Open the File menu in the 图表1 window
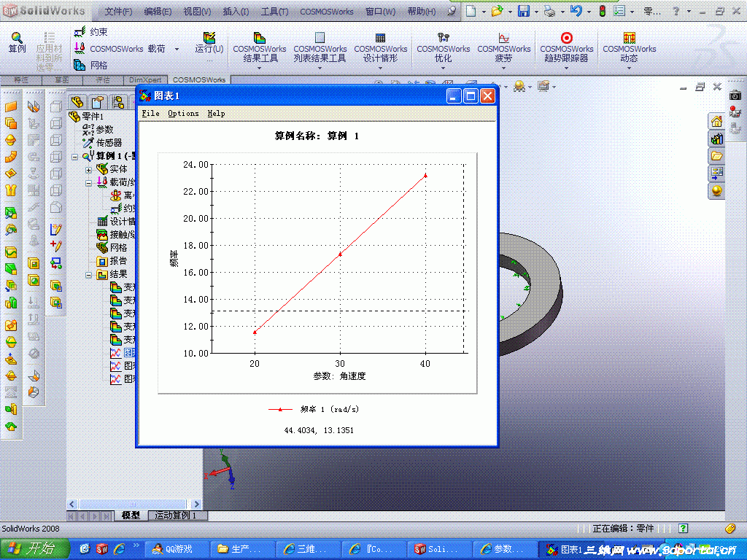 point(150,113)
